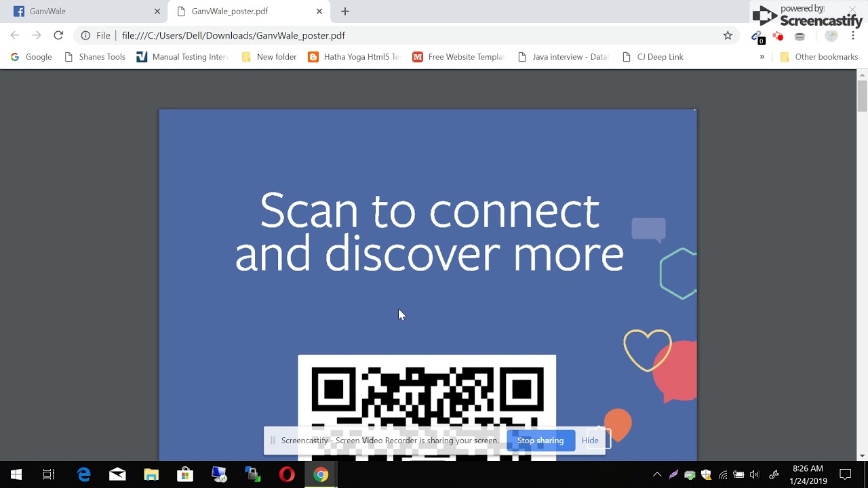Click the Chrome icon on the taskbar
Viewport: 868px width, 488px height.
pyautogui.click(x=321, y=474)
